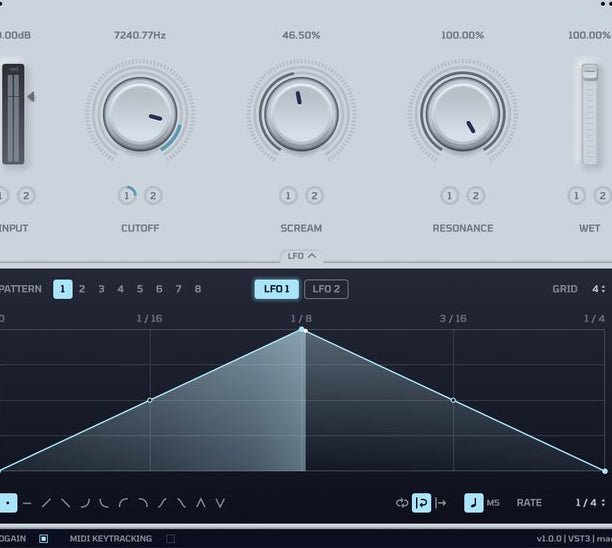
Task: Click the curve node at 3/16
Action: (x=453, y=400)
